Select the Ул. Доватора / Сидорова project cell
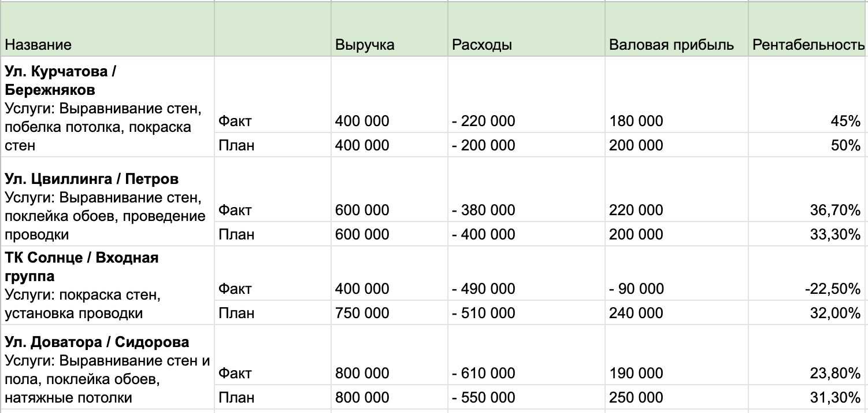Screen dimensions: 868x413 tap(107, 369)
